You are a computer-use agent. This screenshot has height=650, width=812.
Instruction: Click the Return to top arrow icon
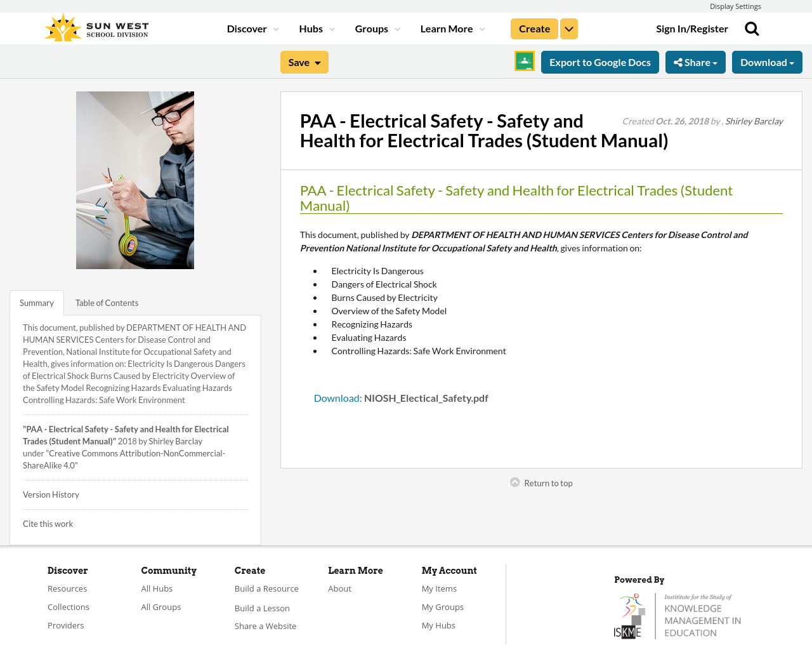point(514,481)
